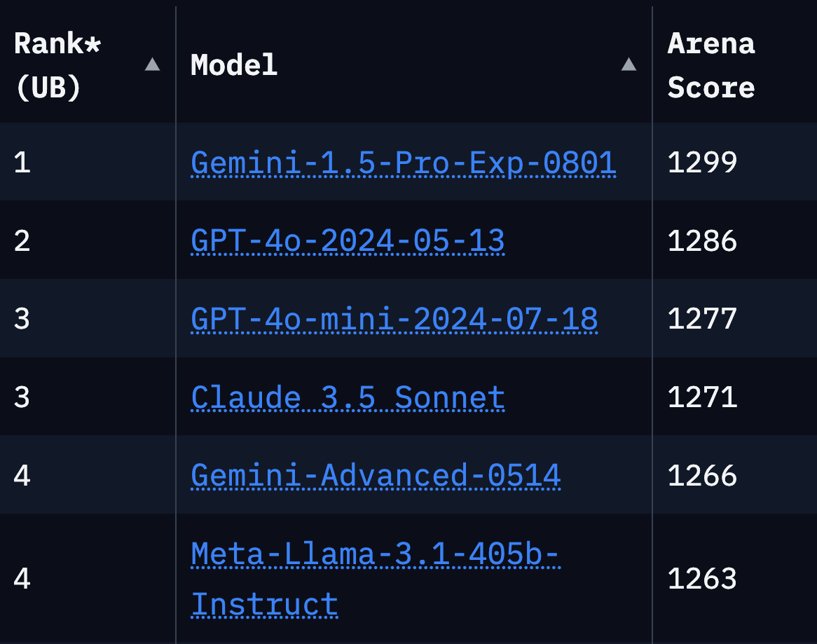
Task: Click the rank 1 cell
Action: 22,163
